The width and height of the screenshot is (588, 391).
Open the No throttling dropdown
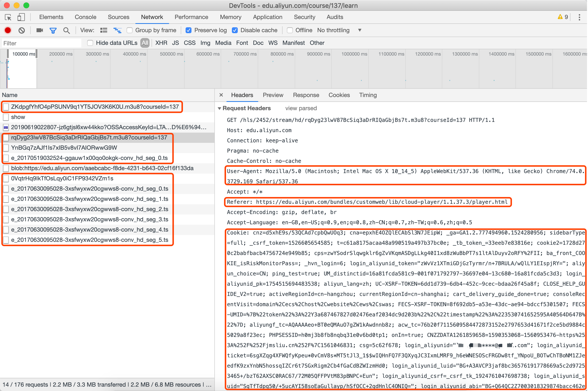[339, 30]
